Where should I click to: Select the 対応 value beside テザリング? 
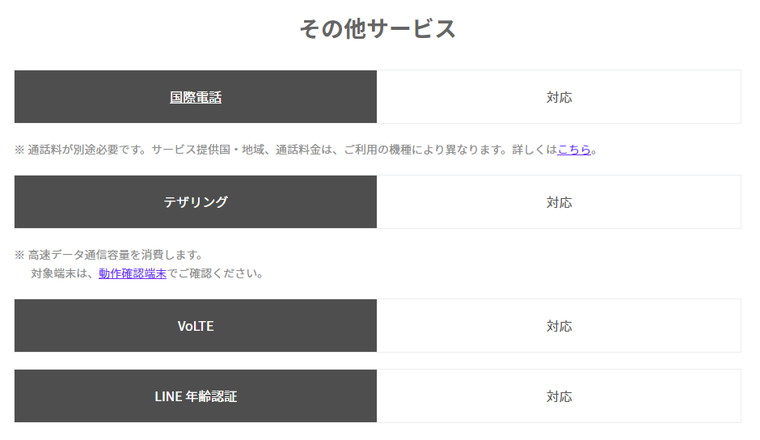559,202
